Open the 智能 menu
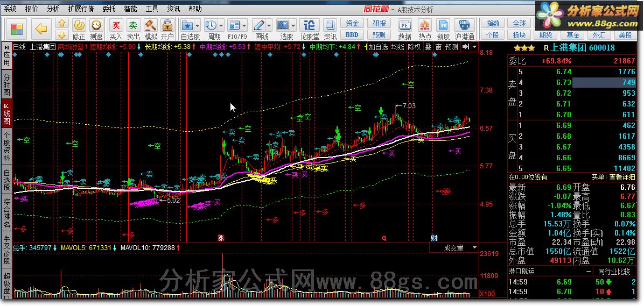 click(130, 9)
